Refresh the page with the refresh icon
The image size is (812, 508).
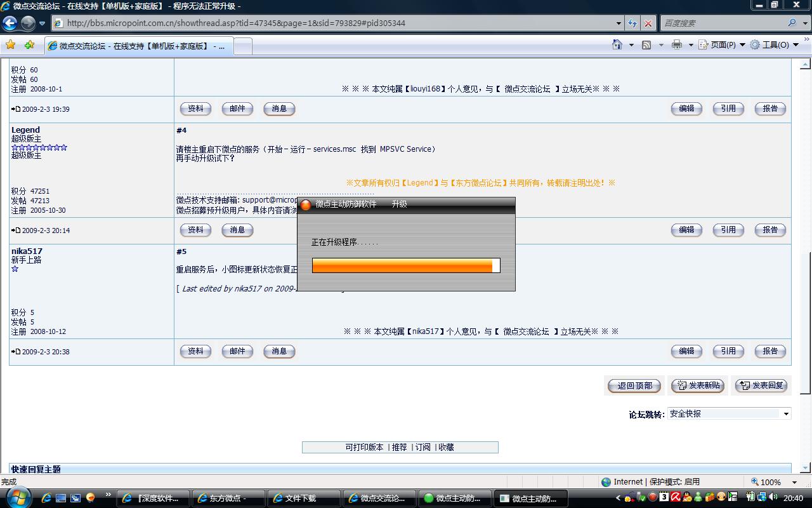[x=632, y=23]
